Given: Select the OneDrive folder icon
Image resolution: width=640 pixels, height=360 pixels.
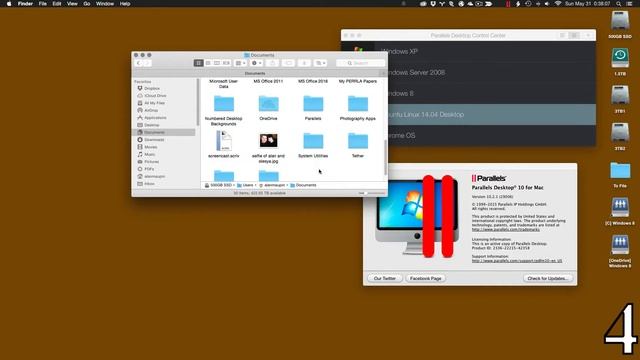Looking at the screenshot, I should click(x=268, y=104).
